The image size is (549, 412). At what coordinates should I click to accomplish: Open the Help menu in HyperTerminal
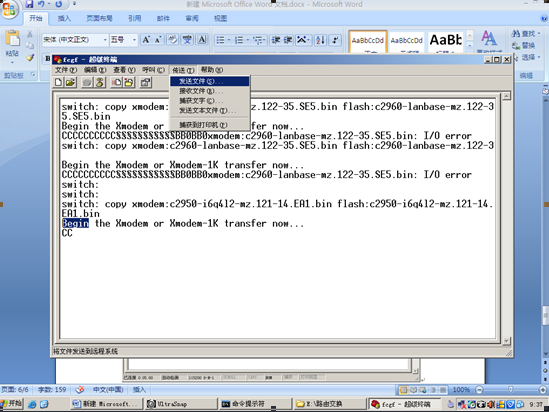pos(211,70)
